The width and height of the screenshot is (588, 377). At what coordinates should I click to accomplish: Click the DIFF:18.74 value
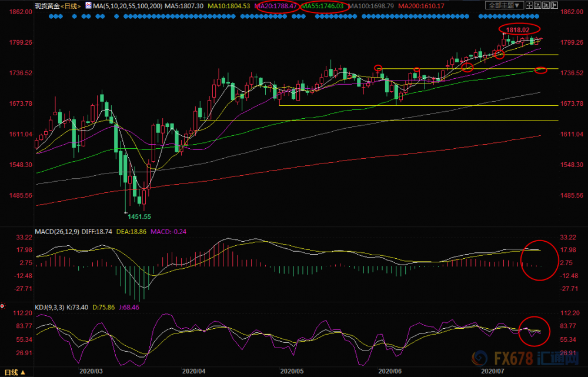pos(97,232)
